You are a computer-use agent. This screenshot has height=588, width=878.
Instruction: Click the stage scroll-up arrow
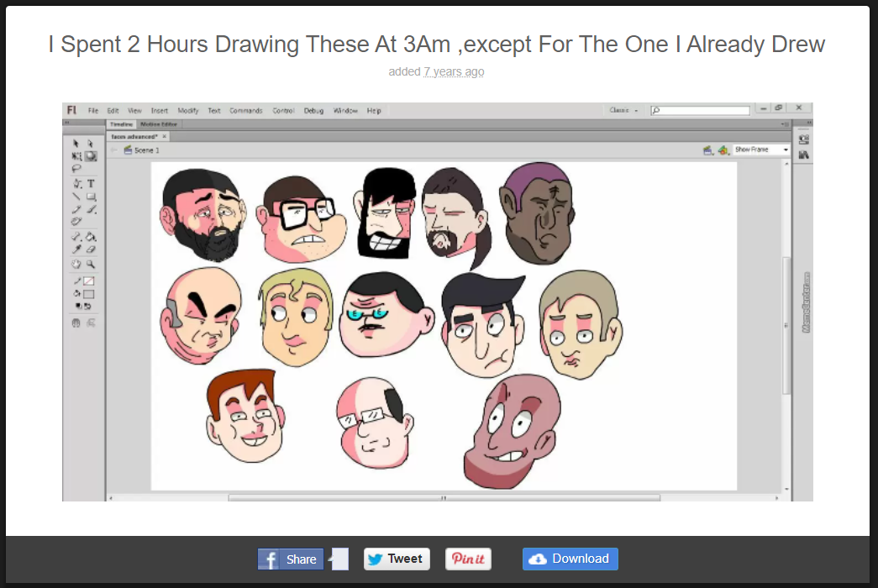(x=786, y=164)
